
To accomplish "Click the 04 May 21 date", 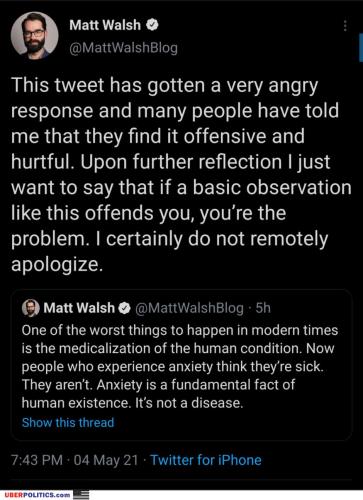I will click(x=106, y=460).
